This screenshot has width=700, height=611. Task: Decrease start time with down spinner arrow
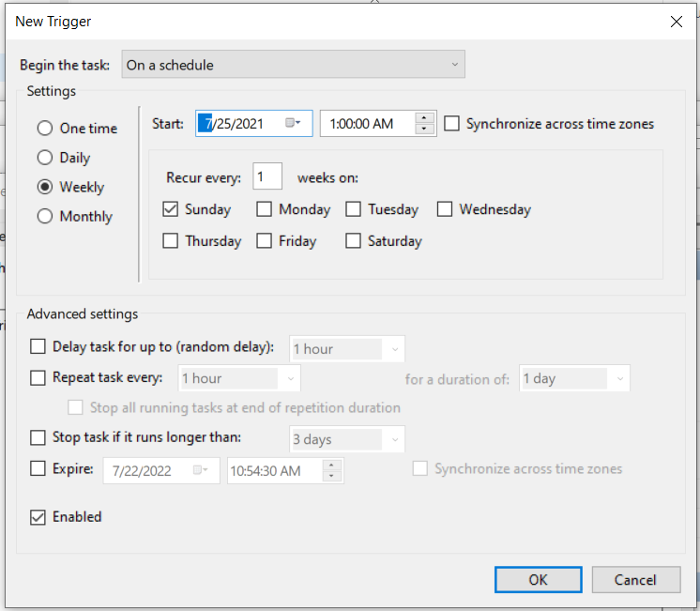click(424, 129)
